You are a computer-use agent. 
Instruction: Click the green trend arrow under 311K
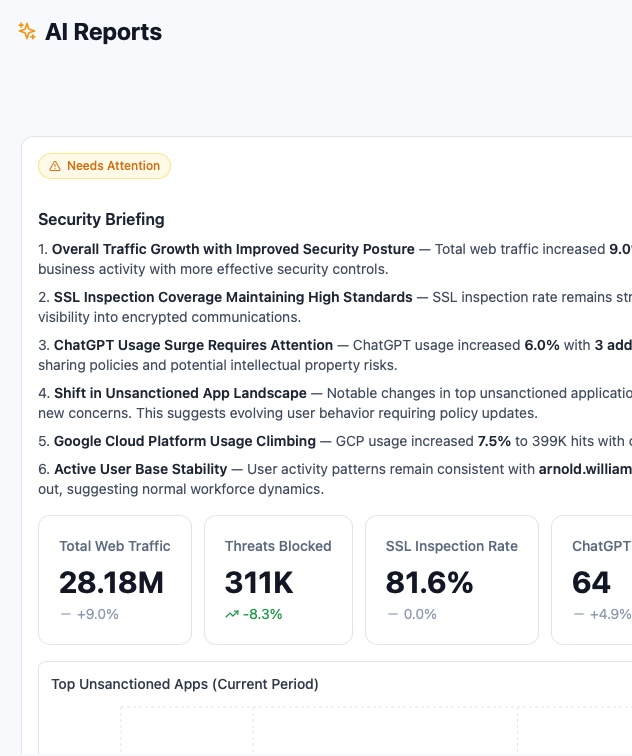(232, 614)
